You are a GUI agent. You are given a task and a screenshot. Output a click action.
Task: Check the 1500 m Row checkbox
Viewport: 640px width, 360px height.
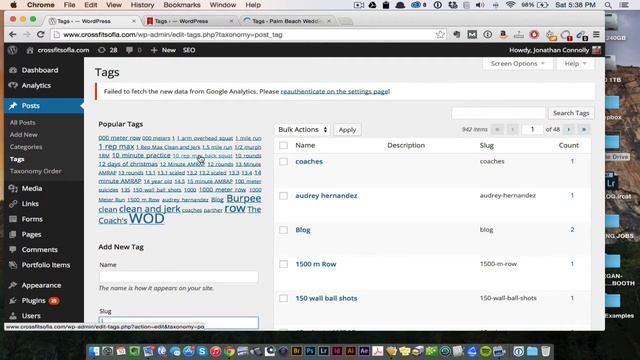(283, 264)
